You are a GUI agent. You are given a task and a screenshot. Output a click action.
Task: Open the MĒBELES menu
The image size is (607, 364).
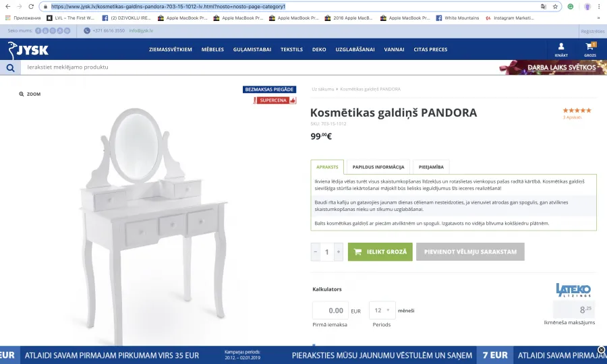[x=212, y=49]
